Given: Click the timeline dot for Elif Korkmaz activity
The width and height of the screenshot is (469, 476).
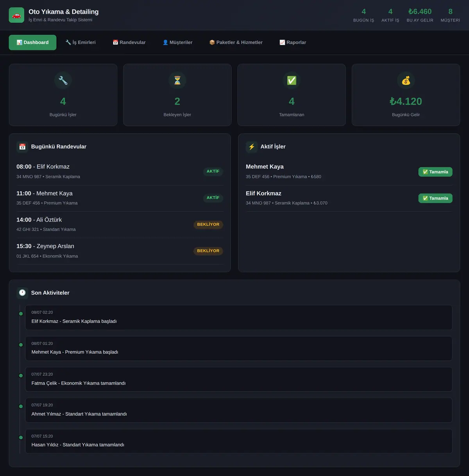Looking at the screenshot, I should coord(21,313).
